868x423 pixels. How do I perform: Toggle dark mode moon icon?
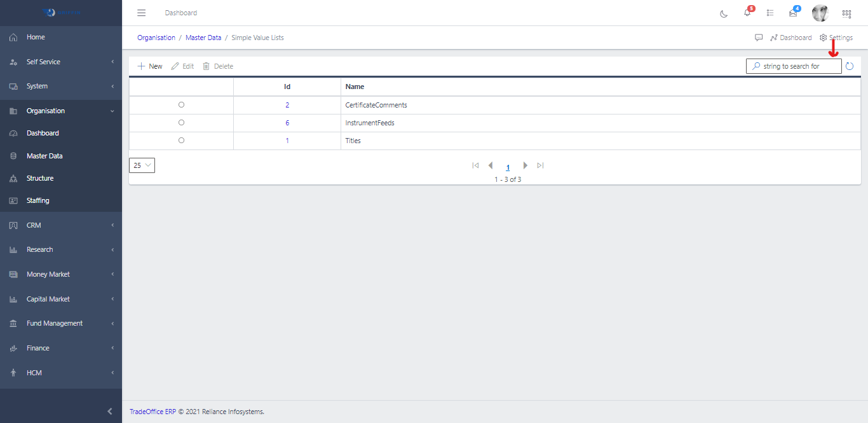click(724, 13)
